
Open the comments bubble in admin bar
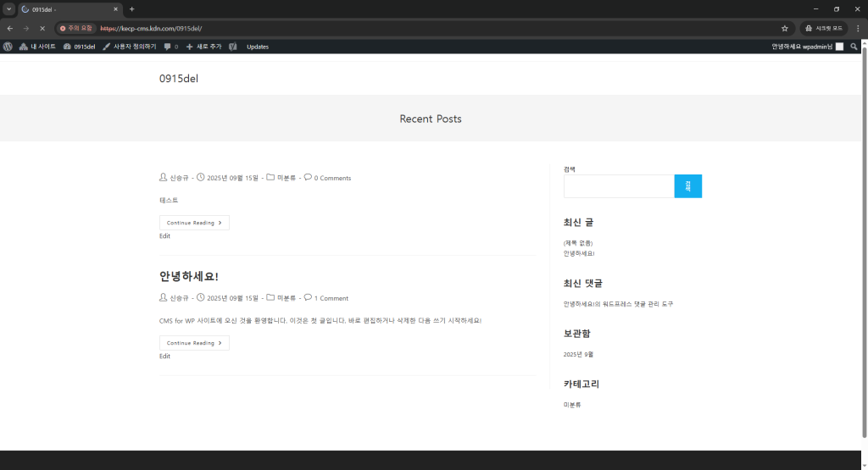(170, 47)
